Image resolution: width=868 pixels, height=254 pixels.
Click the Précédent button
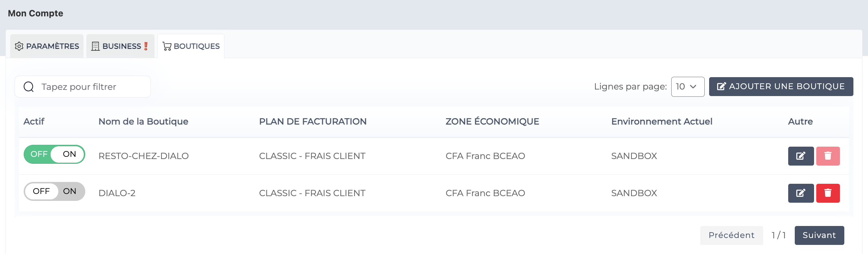731,235
